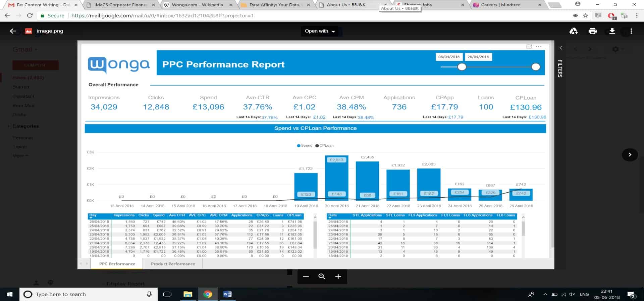This screenshot has width=644, height=301.
Task: Switch to the IMaCS Corporate Finance tab
Action: tap(121, 5)
